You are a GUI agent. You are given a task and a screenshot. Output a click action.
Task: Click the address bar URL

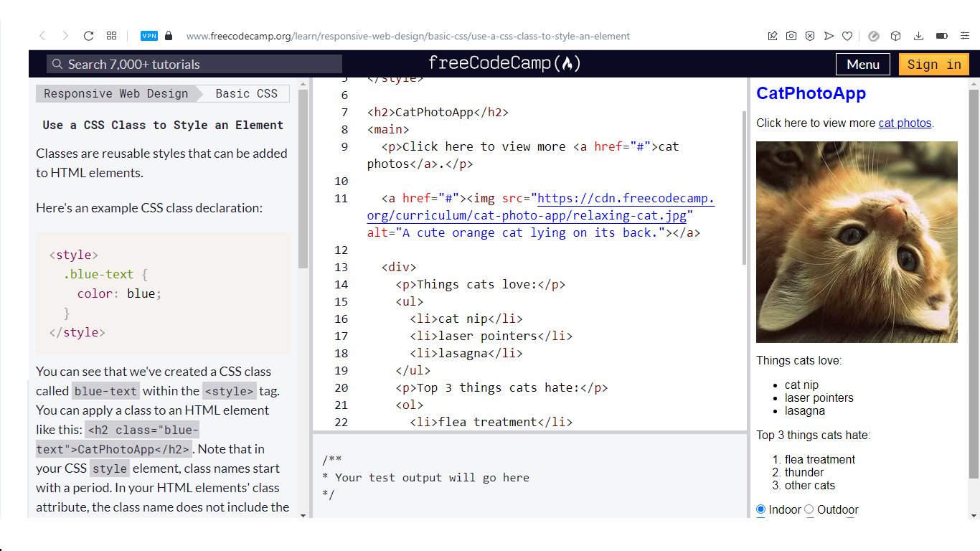pyautogui.click(x=408, y=36)
